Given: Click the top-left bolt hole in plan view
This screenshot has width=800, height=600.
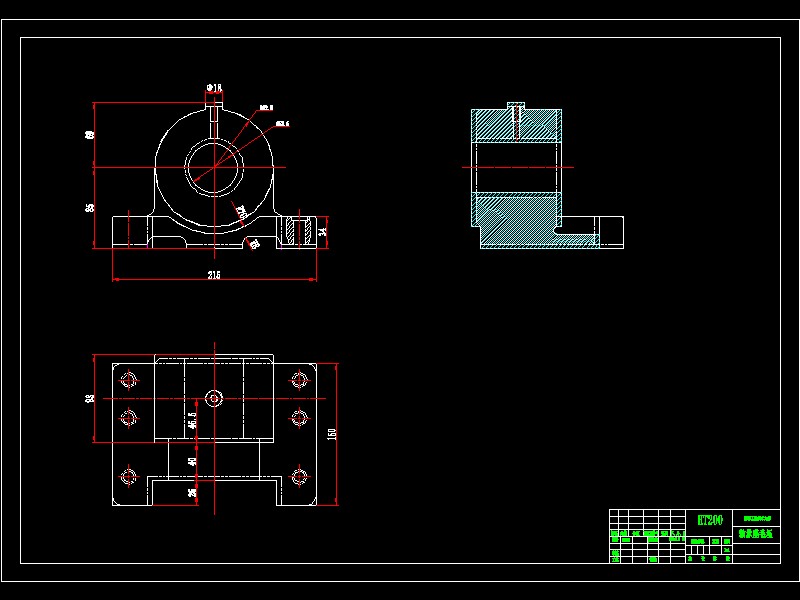Looking at the screenshot, I should [x=129, y=380].
